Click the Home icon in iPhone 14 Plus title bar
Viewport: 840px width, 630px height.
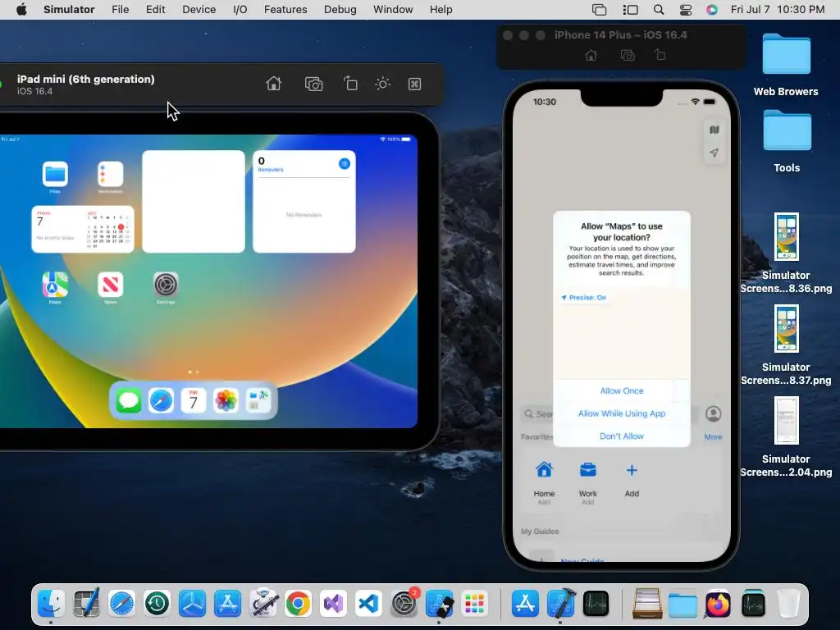point(591,55)
